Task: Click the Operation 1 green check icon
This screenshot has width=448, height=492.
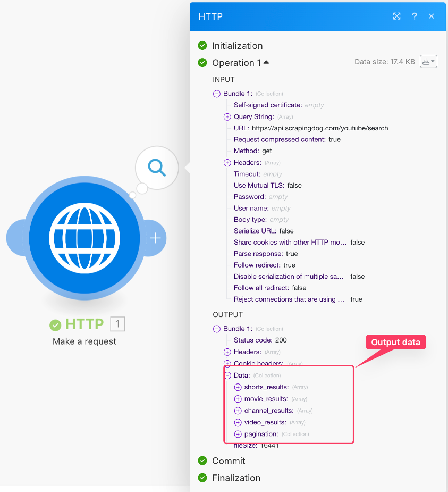Action: (x=202, y=63)
